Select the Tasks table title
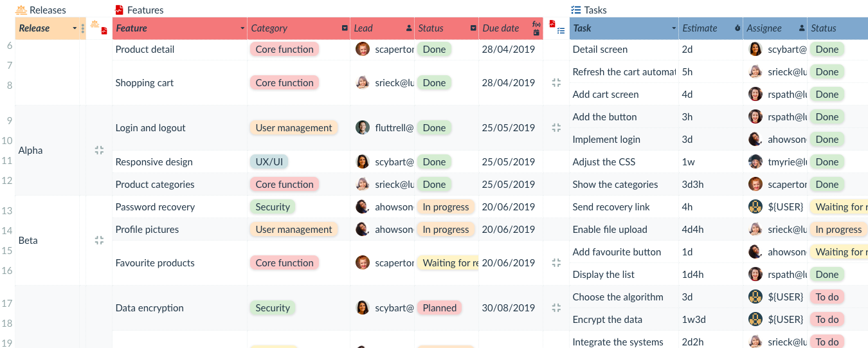 pos(595,10)
